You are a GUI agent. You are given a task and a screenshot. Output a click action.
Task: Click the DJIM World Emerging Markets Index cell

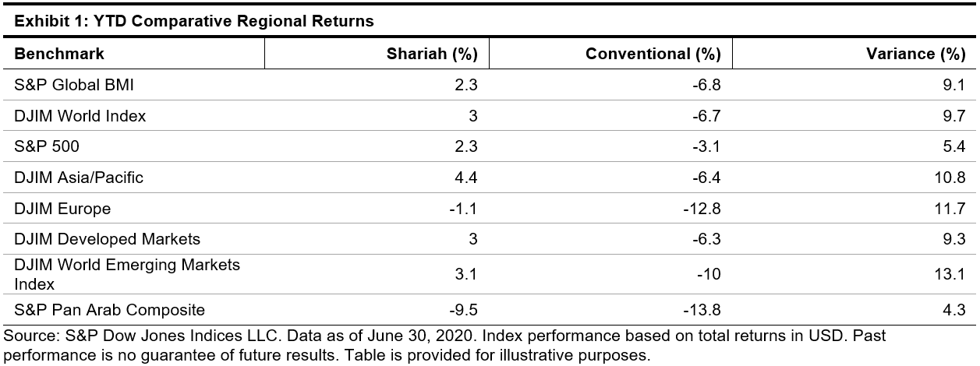[127, 274]
